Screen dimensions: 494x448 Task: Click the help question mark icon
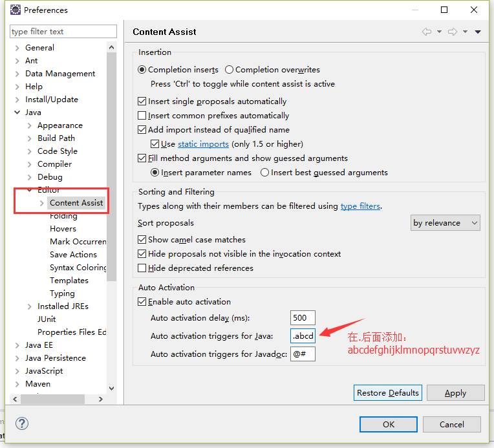[22, 423]
